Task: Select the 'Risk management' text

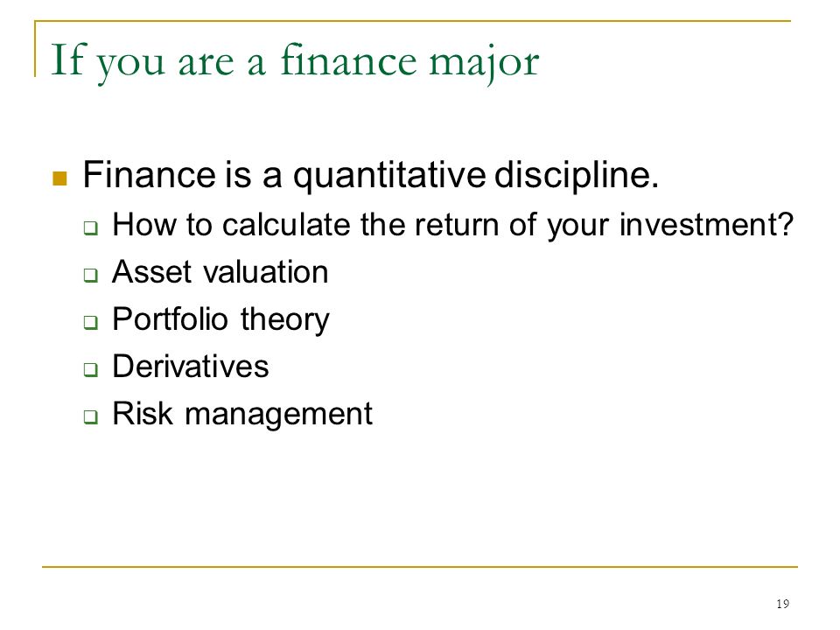Action: [x=242, y=415]
